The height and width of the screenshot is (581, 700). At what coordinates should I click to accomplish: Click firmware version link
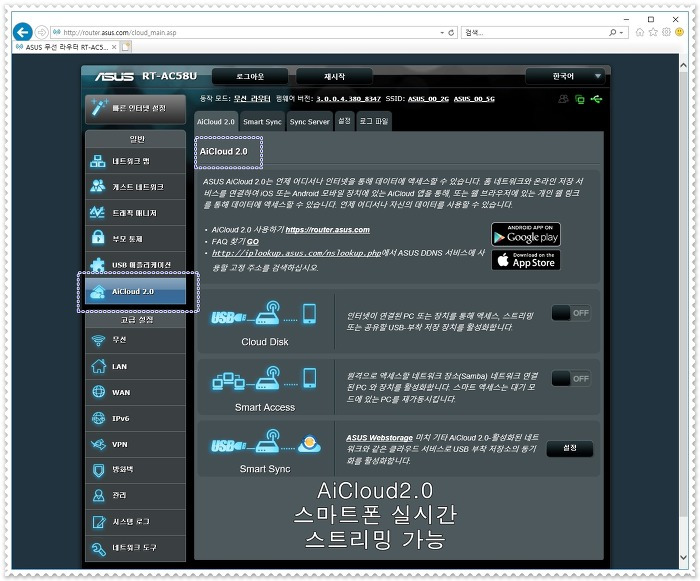click(x=348, y=99)
